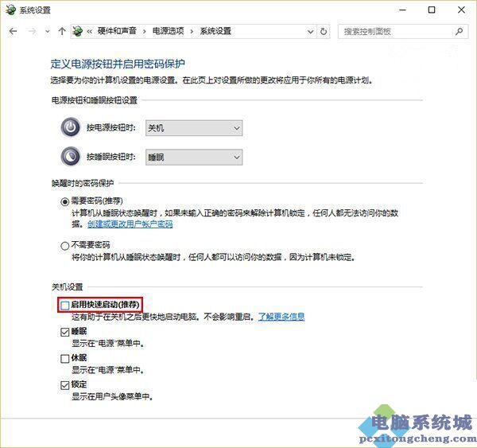Open the 按电源按钮时 dropdown
The width and height of the screenshot is (477, 448).
194,128
